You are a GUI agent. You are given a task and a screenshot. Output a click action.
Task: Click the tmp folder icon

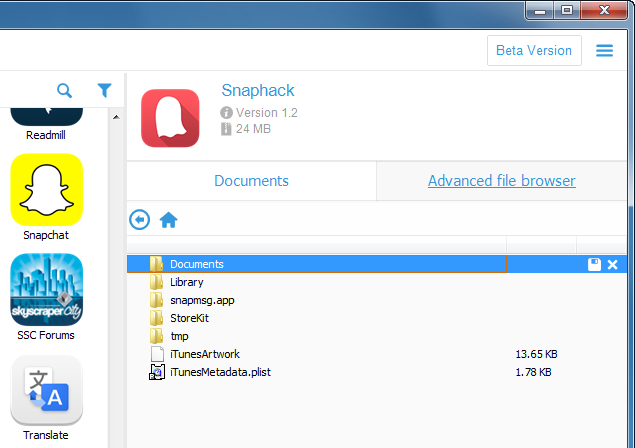click(x=156, y=336)
